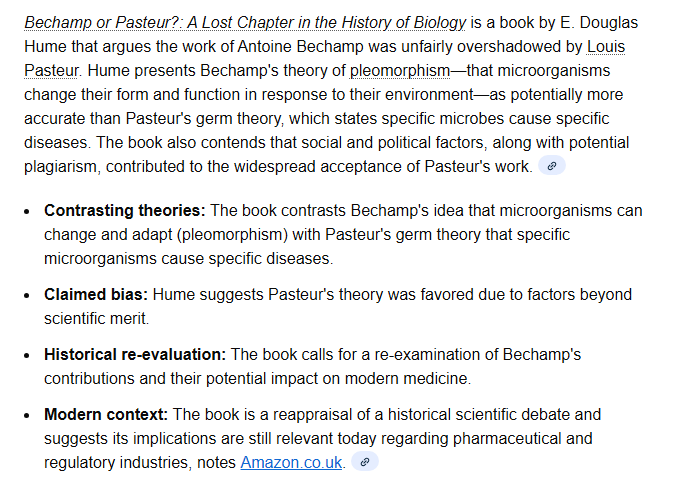Click the bullet beside "Modern context"
This screenshot has width=690, height=484.
click(x=27, y=415)
